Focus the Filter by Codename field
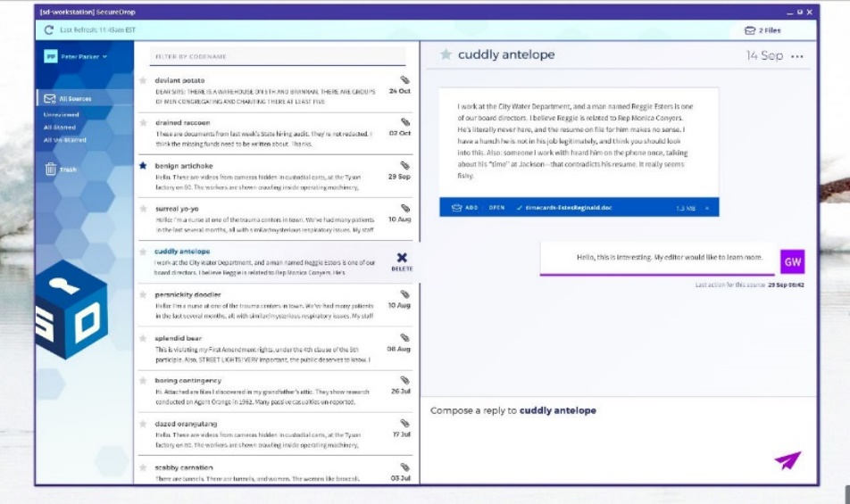Viewport: 850px width, 504px height. click(x=277, y=56)
